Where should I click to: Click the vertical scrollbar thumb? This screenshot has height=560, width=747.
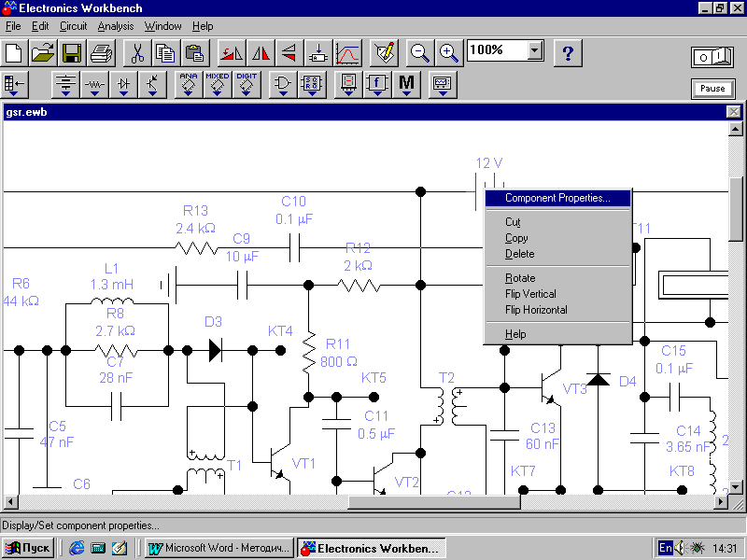coord(736,210)
